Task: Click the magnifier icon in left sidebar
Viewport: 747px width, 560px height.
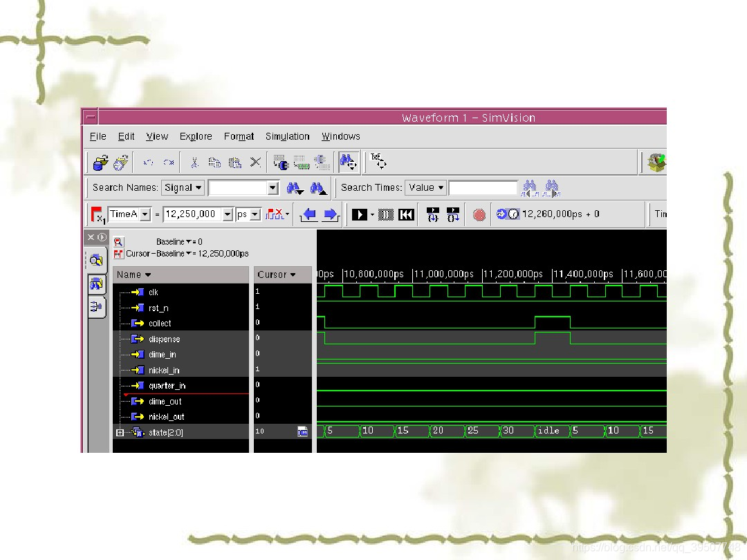Action: (96, 260)
